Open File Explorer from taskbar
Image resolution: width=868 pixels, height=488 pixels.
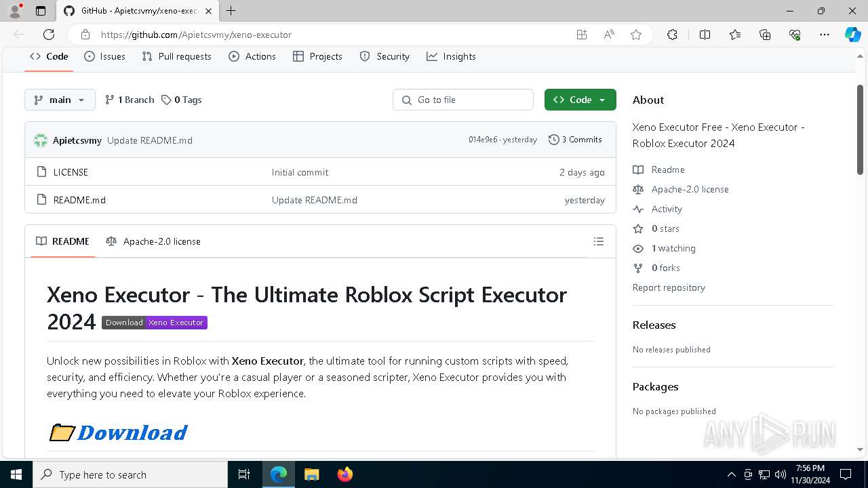(x=311, y=474)
